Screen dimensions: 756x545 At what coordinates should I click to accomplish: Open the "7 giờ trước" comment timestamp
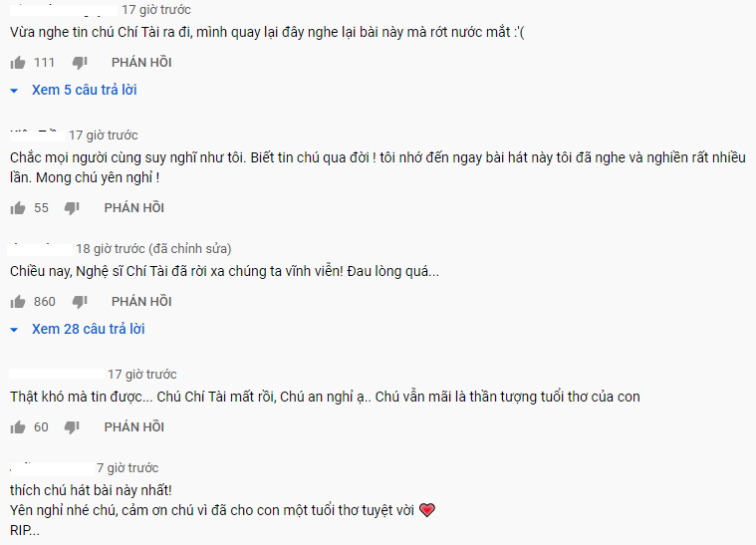point(127,468)
